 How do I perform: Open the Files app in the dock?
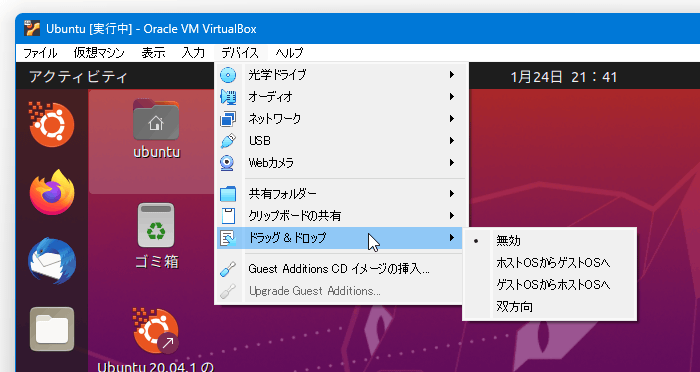click(x=52, y=329)
